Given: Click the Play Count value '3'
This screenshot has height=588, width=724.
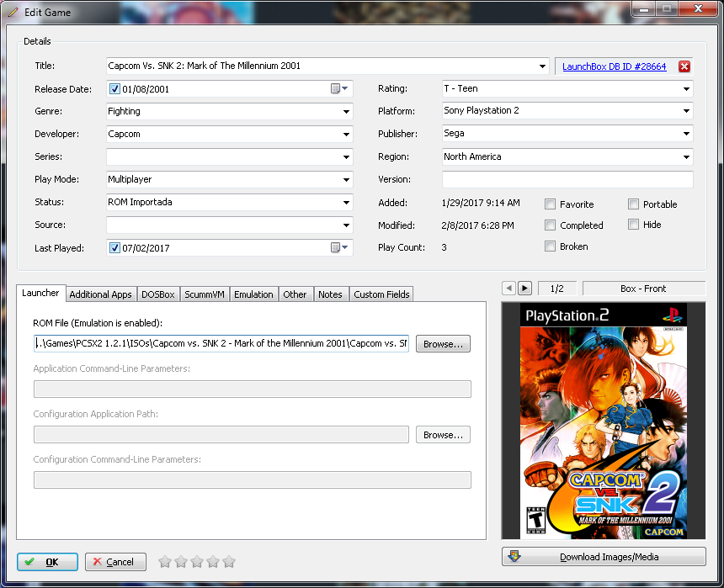Looking at the screenshot, I should point(444,247).
